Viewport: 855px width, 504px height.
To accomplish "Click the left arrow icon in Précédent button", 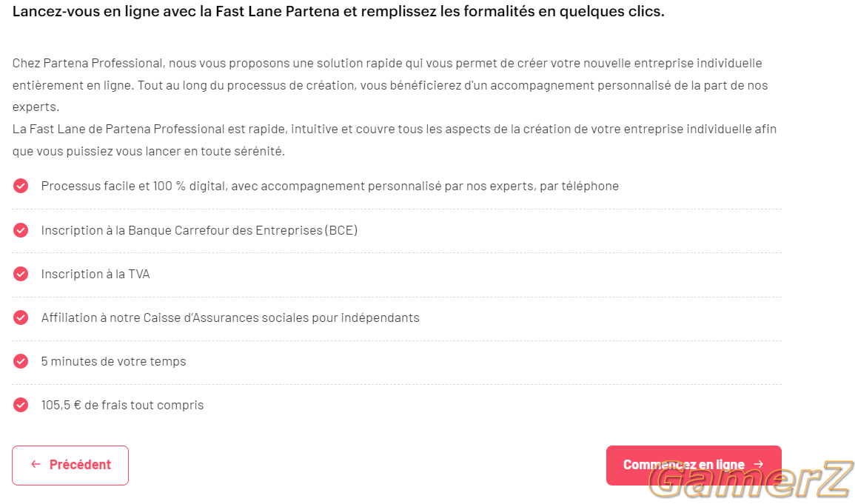I will click(36, 464).
